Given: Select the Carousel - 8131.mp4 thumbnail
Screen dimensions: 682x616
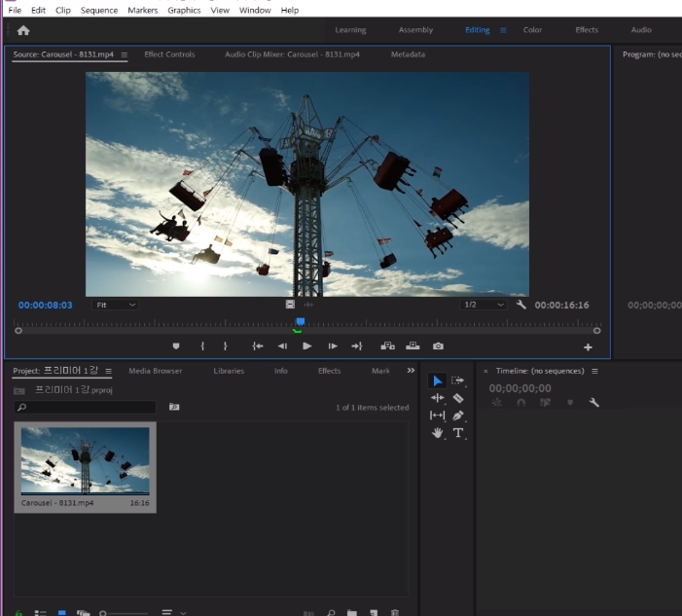Looking at the screenshot, I should 86,461.
